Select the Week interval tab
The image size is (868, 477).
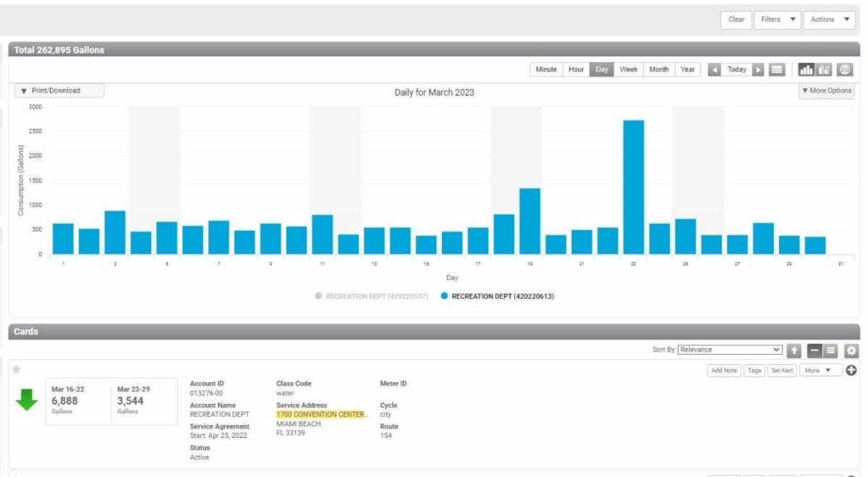click(x=629, y=69)
